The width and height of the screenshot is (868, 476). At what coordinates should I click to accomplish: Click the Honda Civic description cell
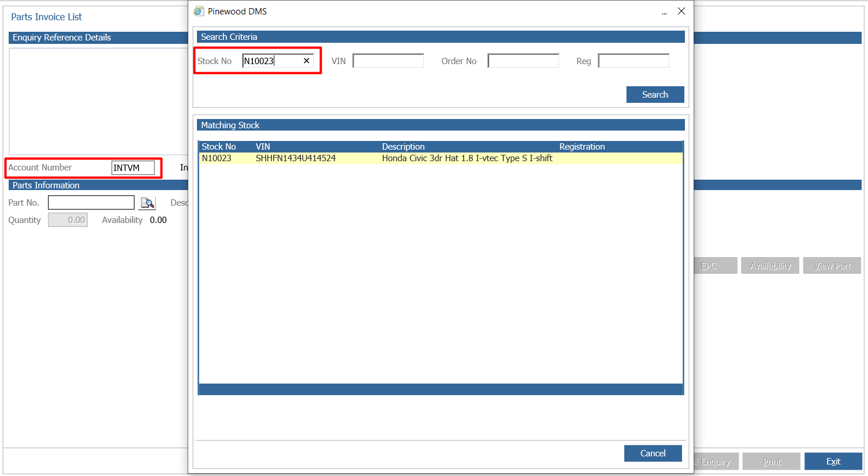467,158
